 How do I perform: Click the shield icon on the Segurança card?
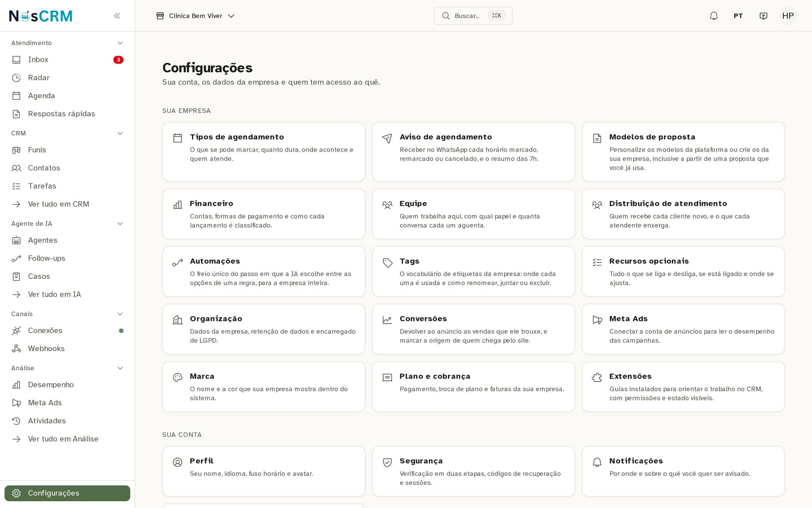click(x=387, y=462)
